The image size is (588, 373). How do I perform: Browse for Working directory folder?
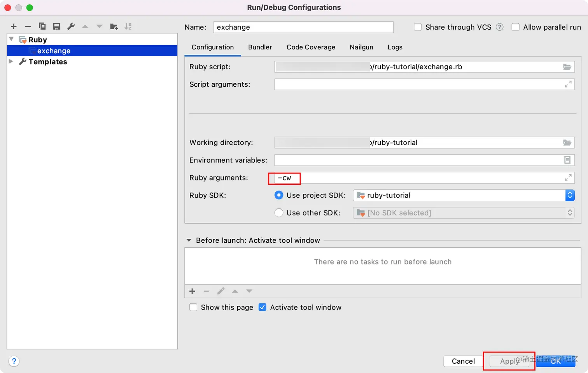[567, 143]
